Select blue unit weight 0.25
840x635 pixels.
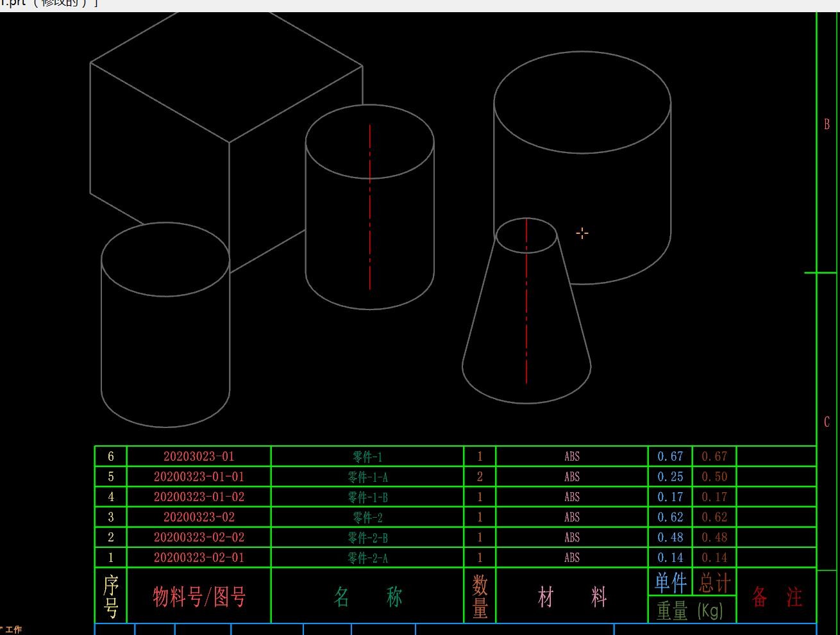coord(670,477)
